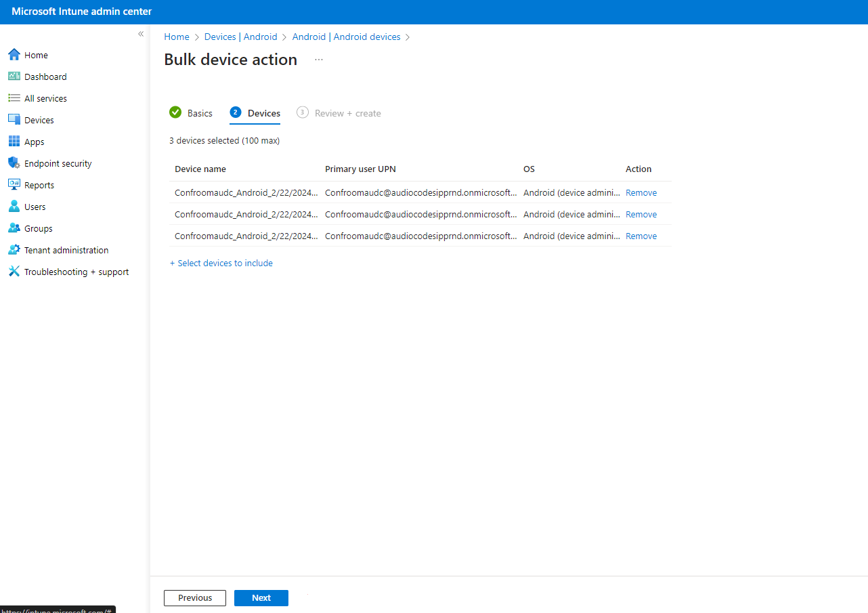868x613 pixels.
Task: Click second row's Confroomaudc@audiocodesipprnd UPN
Action: click(x=421, y=214)
